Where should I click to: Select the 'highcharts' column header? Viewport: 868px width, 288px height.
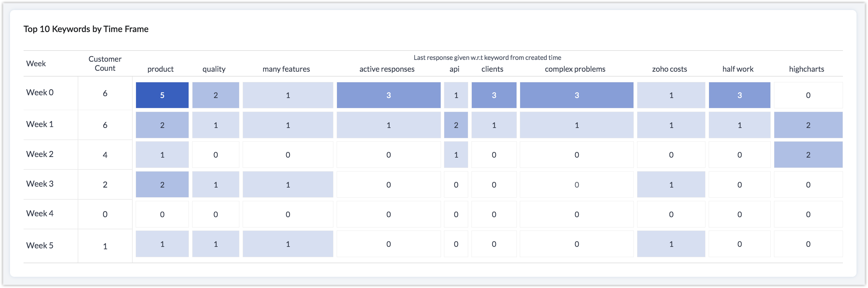tap(806, 69)
